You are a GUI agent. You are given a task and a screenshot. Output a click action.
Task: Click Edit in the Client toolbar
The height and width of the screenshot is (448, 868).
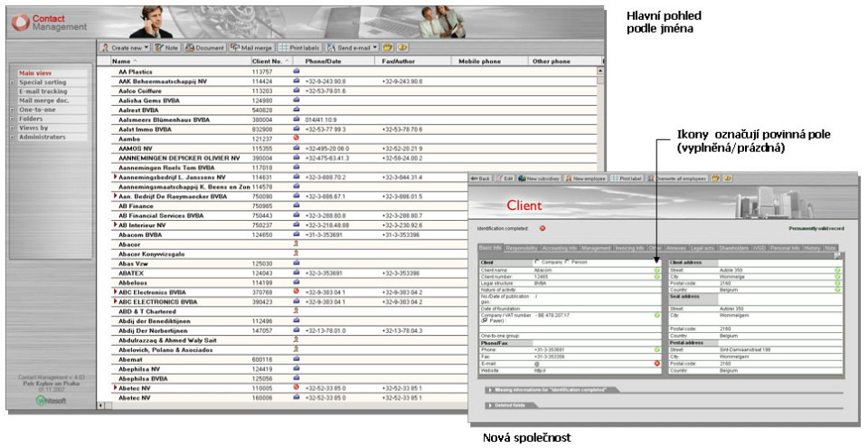click(505, 178)
